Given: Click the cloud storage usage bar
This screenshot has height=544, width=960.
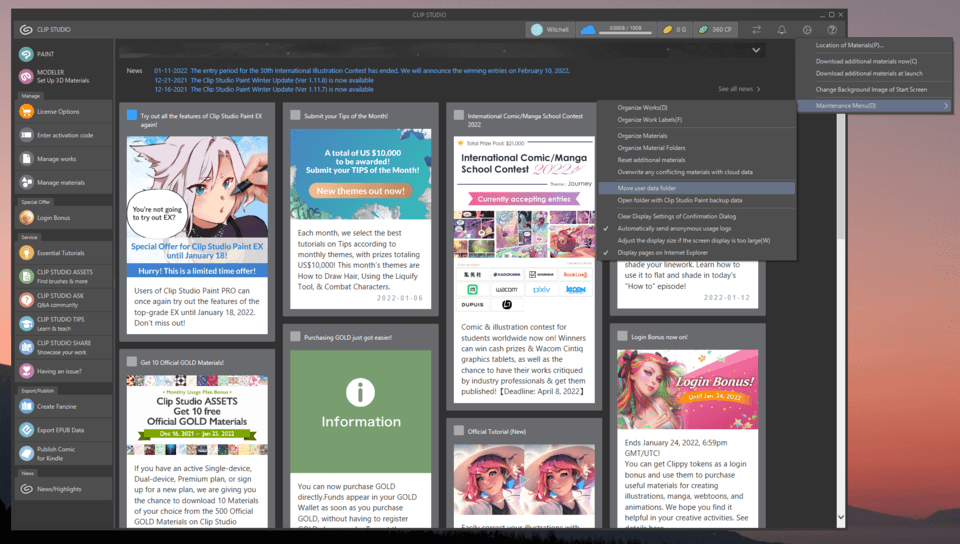Looking at the screenshot, I should 626,32.
